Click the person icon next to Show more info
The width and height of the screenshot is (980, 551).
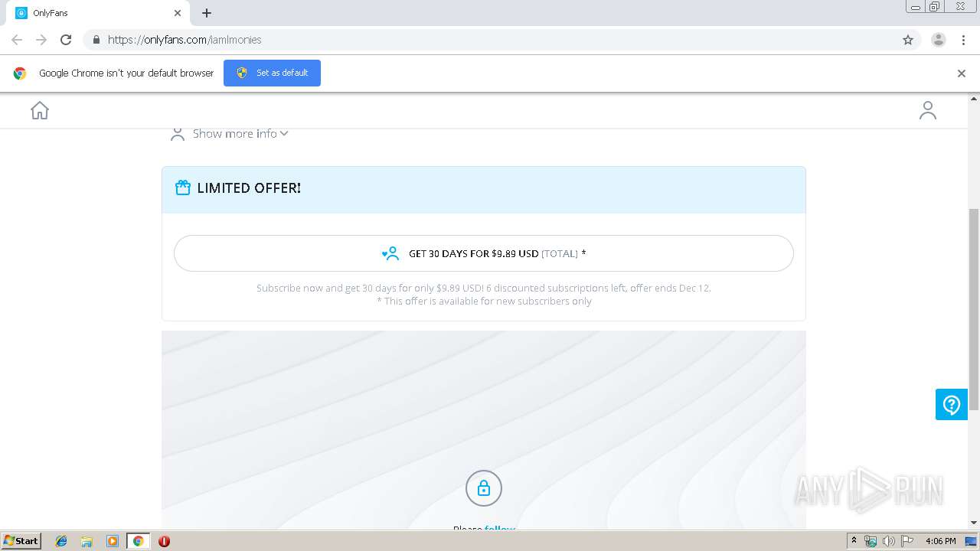click(178, 134)
